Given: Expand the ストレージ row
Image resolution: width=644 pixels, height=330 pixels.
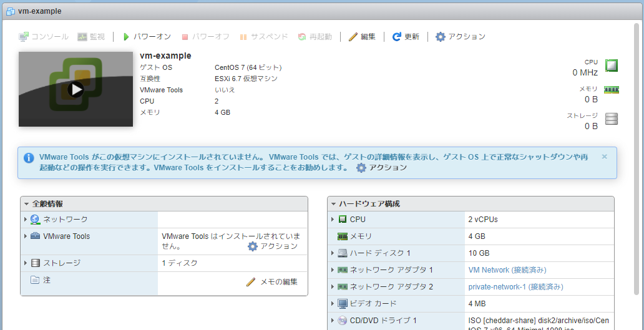Looking at the screenshot, I should click(x=26, y=263).
